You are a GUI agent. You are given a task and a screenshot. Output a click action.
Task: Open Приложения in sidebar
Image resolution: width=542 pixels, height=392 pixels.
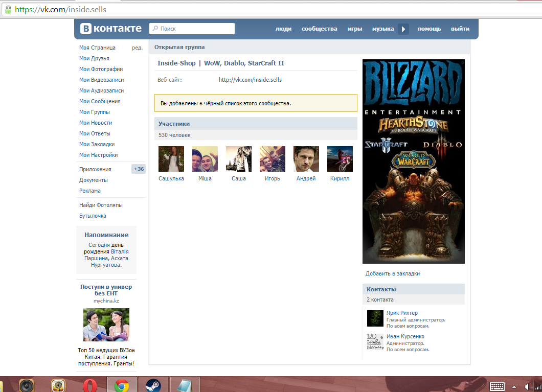[x=95, y=169]
